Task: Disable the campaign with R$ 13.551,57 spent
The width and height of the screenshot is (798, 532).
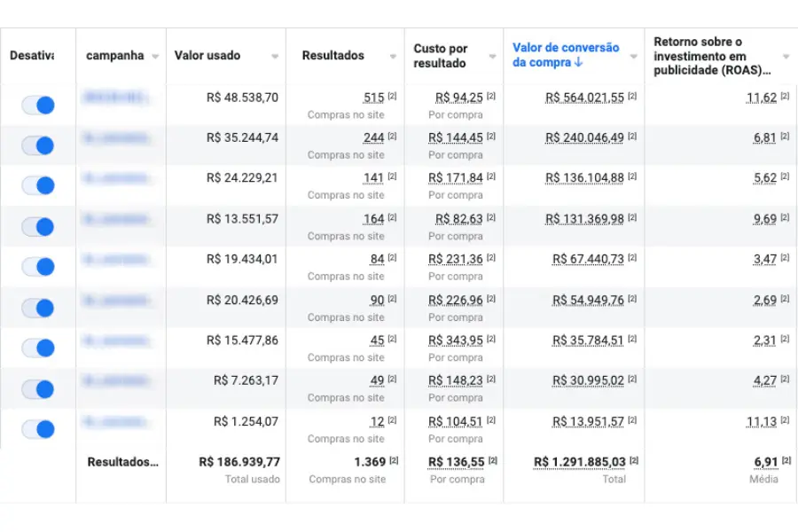Action: (x=38, y=226)
